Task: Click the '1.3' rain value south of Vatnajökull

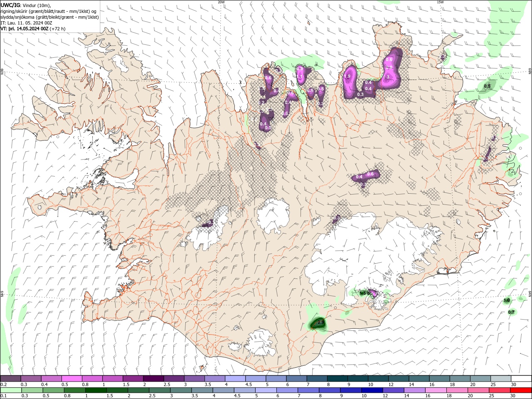Action: tap(362, 293)
